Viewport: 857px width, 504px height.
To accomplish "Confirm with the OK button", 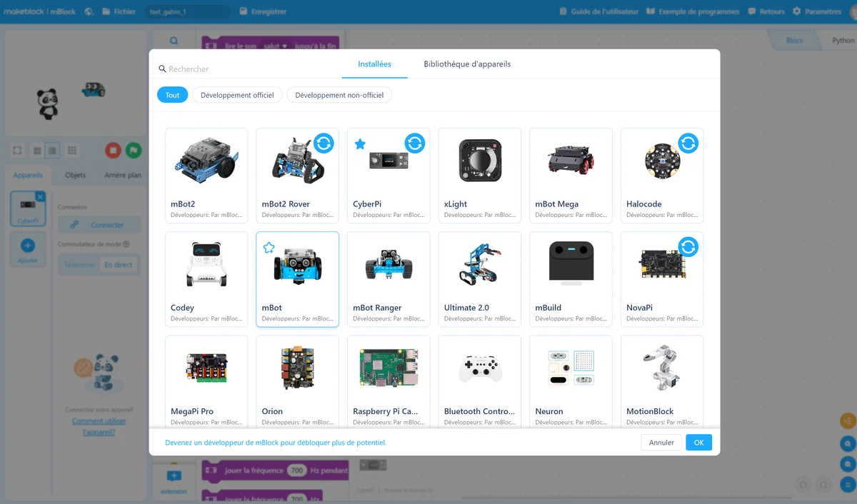I will point(698,443).
